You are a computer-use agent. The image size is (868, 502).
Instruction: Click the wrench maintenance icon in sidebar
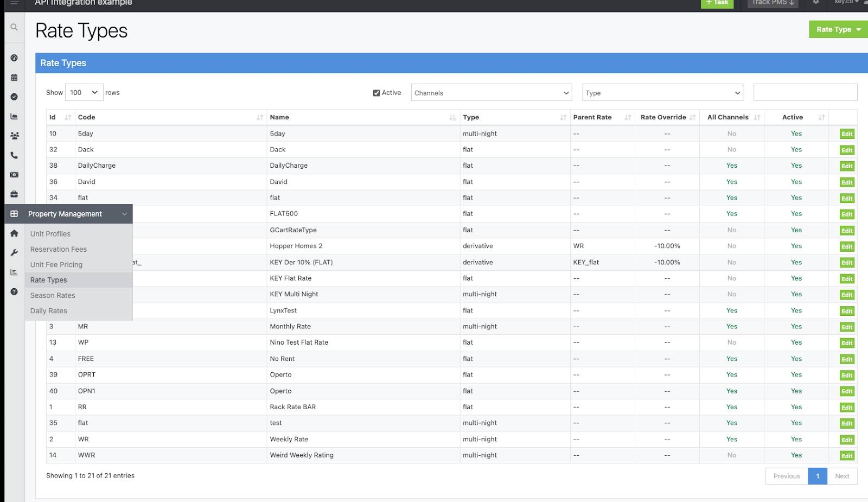[14, 253]
